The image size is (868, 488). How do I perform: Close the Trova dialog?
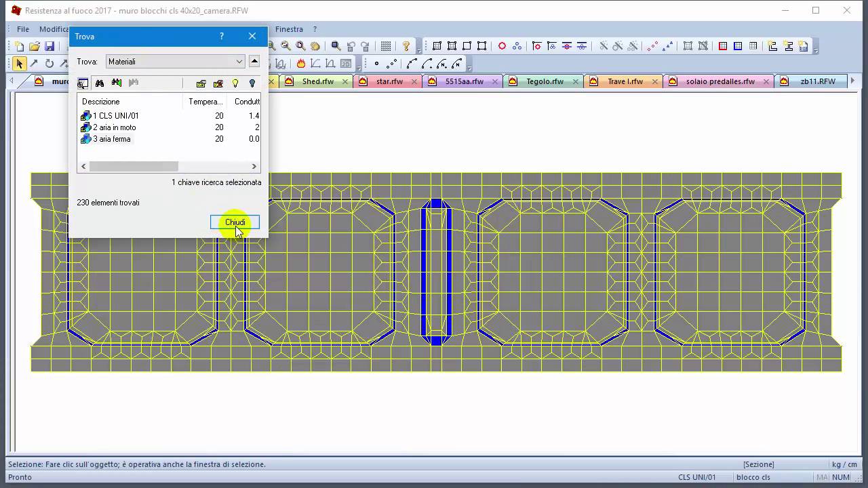click(252, 36)
